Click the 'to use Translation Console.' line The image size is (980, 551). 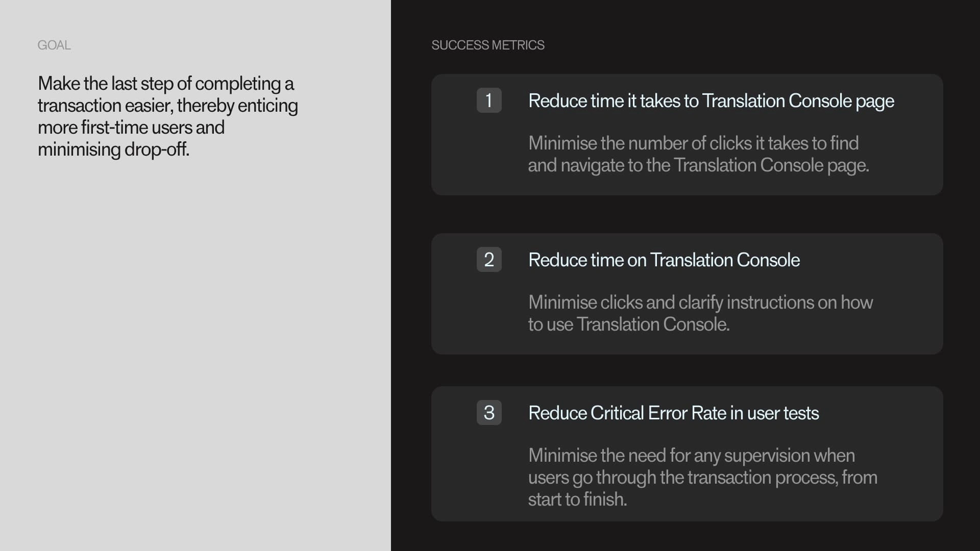(x=628, y=324)
